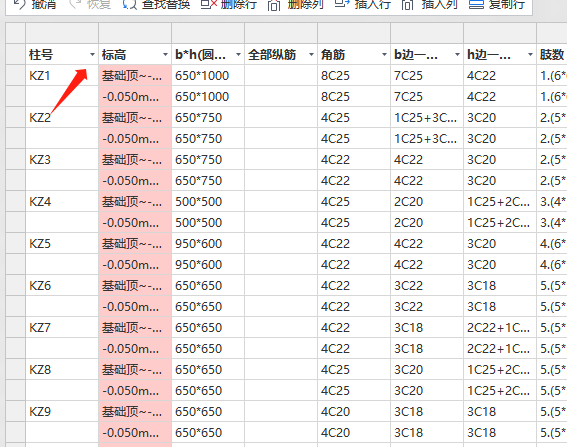Click the Redo (恢复) toolbar icon
Viewport: 567px width, 447px height.
tap(75, 4)
